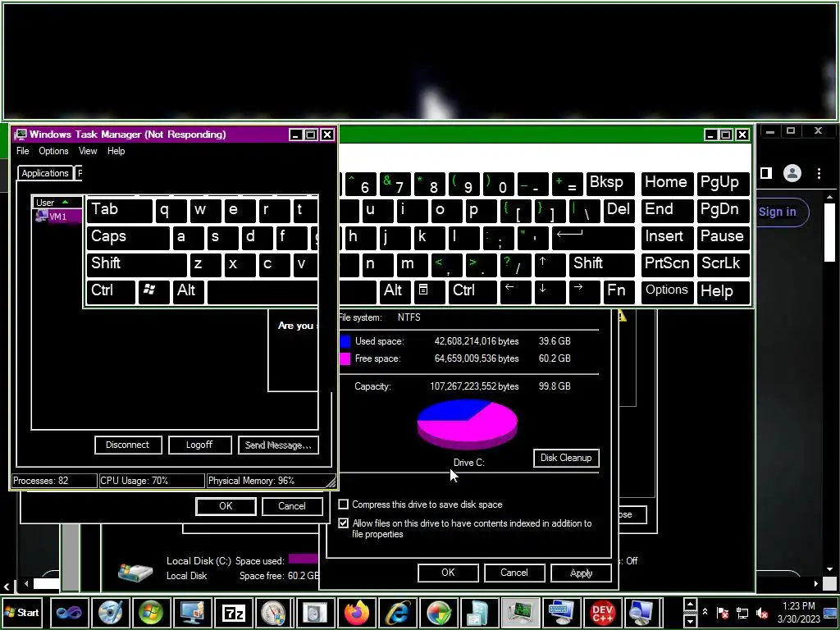Image resolution: width=840 pixels, height=630 pixels.
Task: Enable Compress this drive to save disk space
Action: point(344,504)
